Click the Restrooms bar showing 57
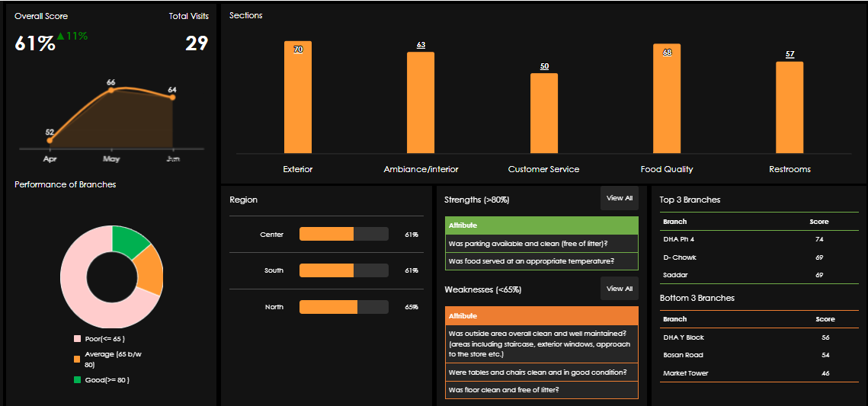868x406 pixels. 790,107
